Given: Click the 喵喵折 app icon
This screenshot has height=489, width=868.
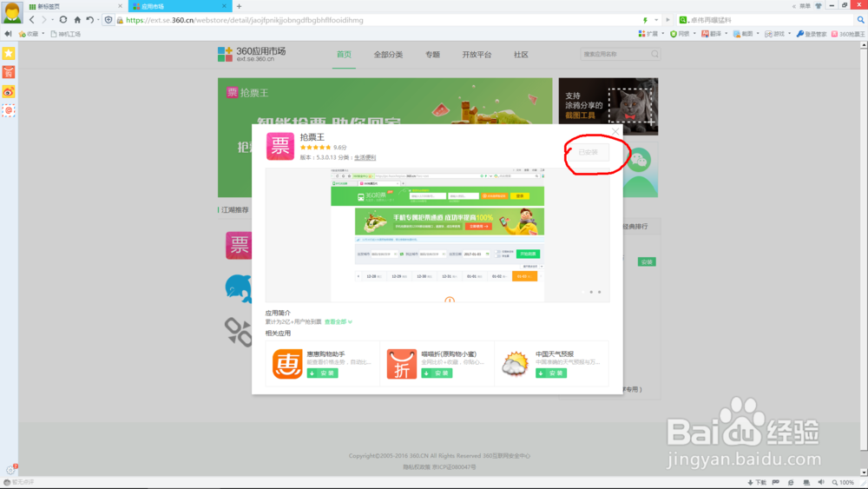Looking at the screenshot, I should point(401,364).
